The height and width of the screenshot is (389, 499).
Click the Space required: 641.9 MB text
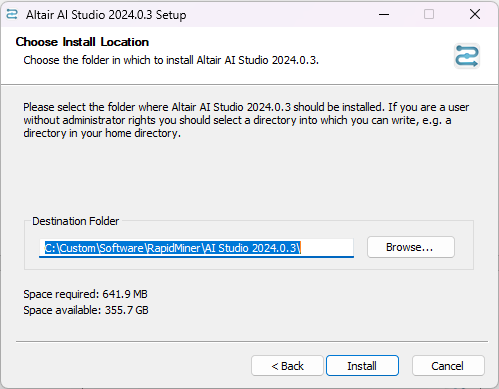point(85,294)
